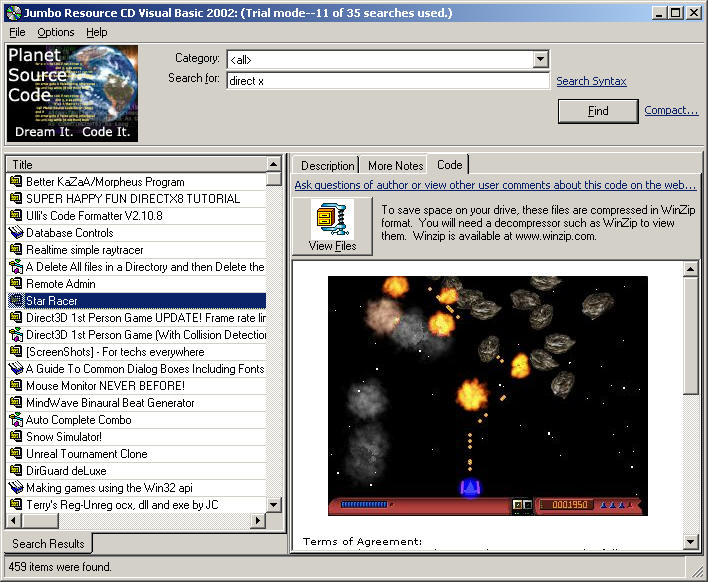
Task: Click the icon beside Unreal Tournament Clone
Action: tap(16, 453)
